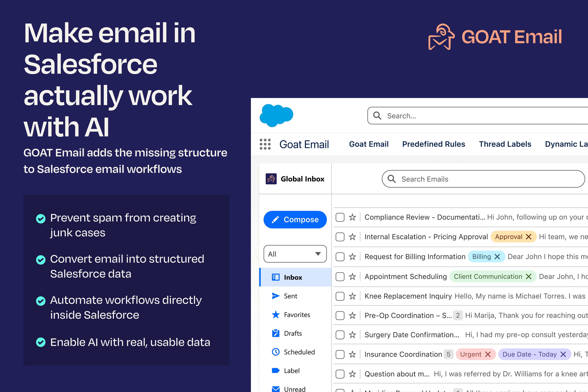The width and height of the screenshot is (588, 392).
Task: Tick the Question about m... checkbox
Action: click(340, 374)
